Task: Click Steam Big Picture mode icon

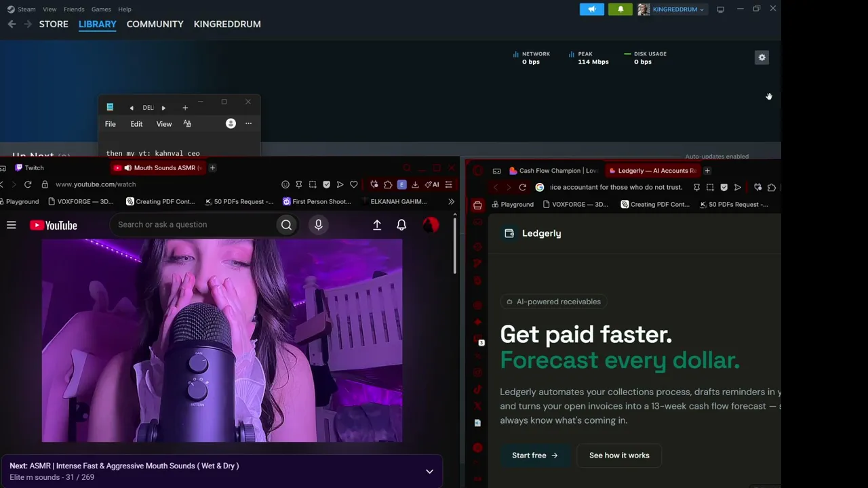Action: 720,9
